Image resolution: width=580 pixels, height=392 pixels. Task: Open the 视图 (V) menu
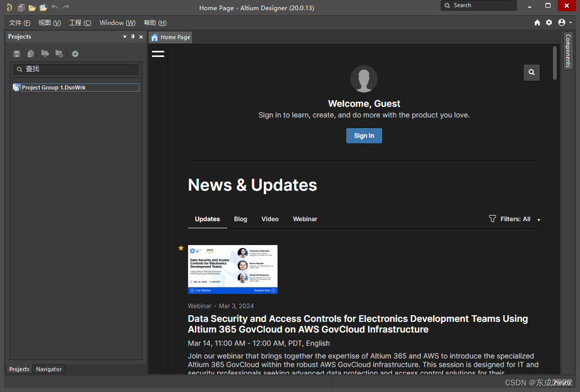tap(50, 23)
